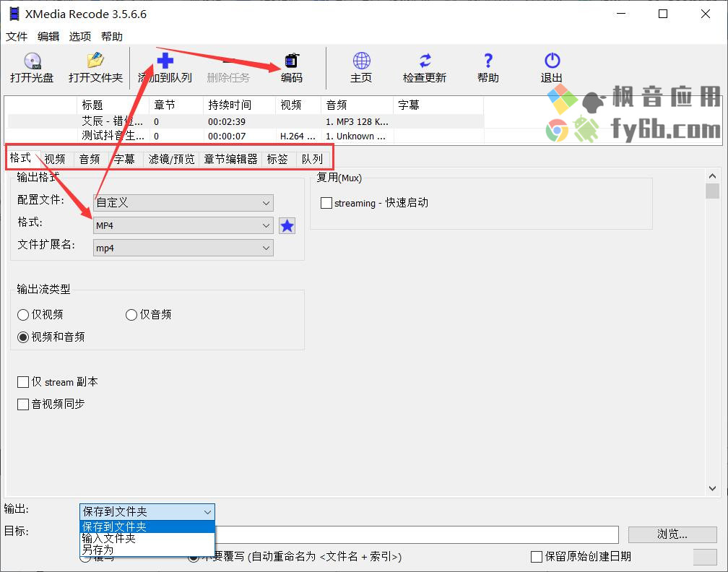Select the 不要覆写 auto-rename radio option
The width and height of the screenshot is (728, 572).
[x=194, y=557]
